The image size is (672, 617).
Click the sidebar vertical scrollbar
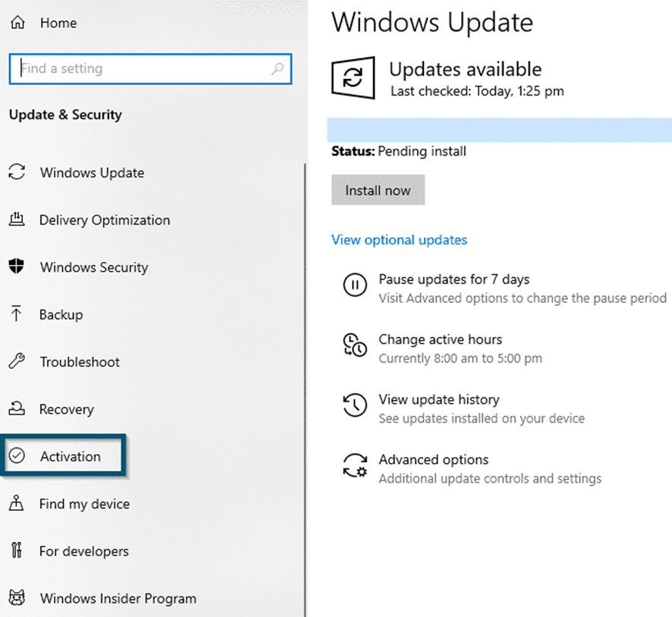pyautogui.click(x=305, y=389)
